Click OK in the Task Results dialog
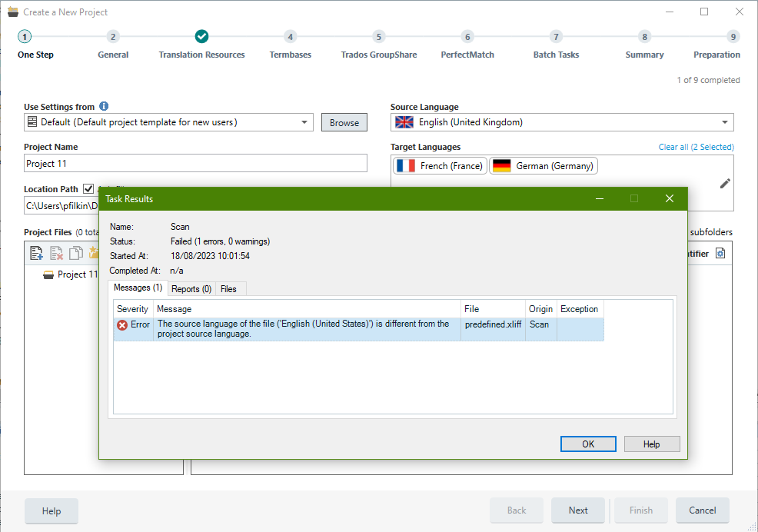Screen dimensions: 758x532 tap(588, 444)
